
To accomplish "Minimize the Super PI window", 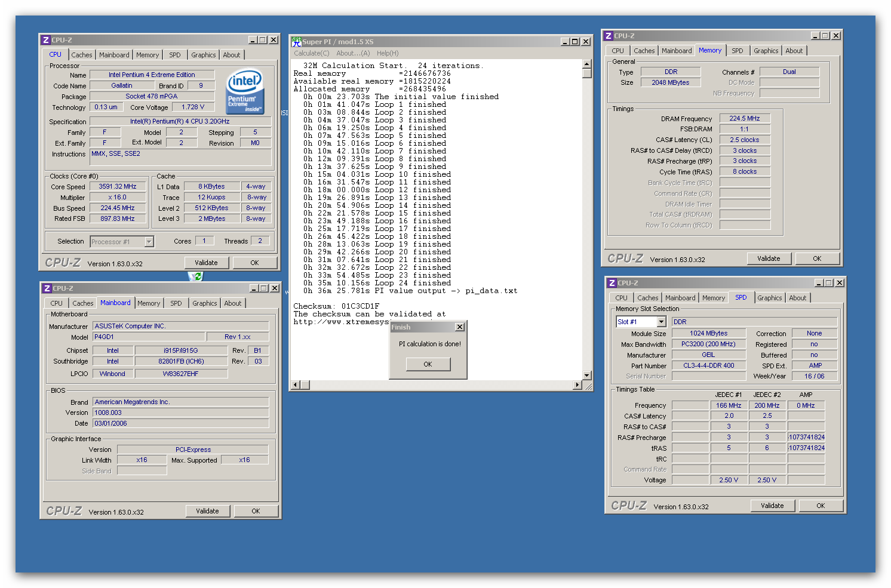I will [x=566, y=42].
